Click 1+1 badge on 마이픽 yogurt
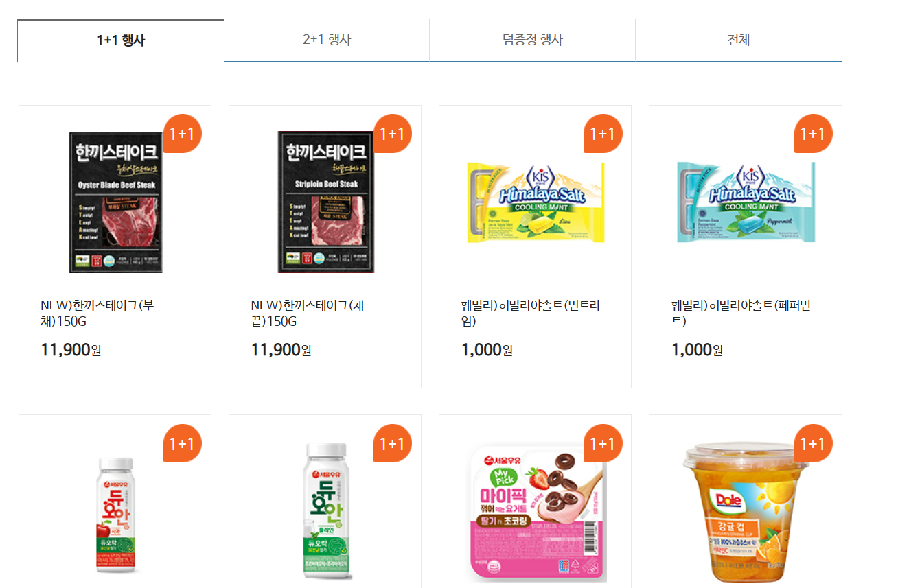The height and width of the screenshot is (588, 898). (x=603, y=443)
